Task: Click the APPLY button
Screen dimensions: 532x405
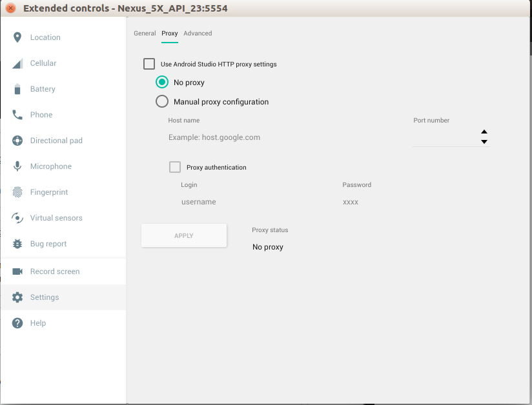Action: pyautogui.click(x=184, y=235)
